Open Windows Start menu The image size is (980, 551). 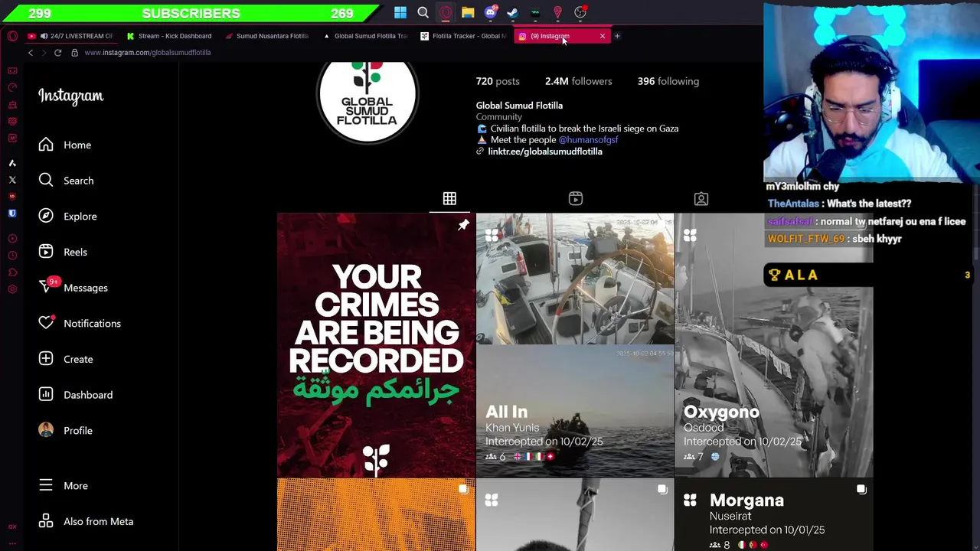400,12
